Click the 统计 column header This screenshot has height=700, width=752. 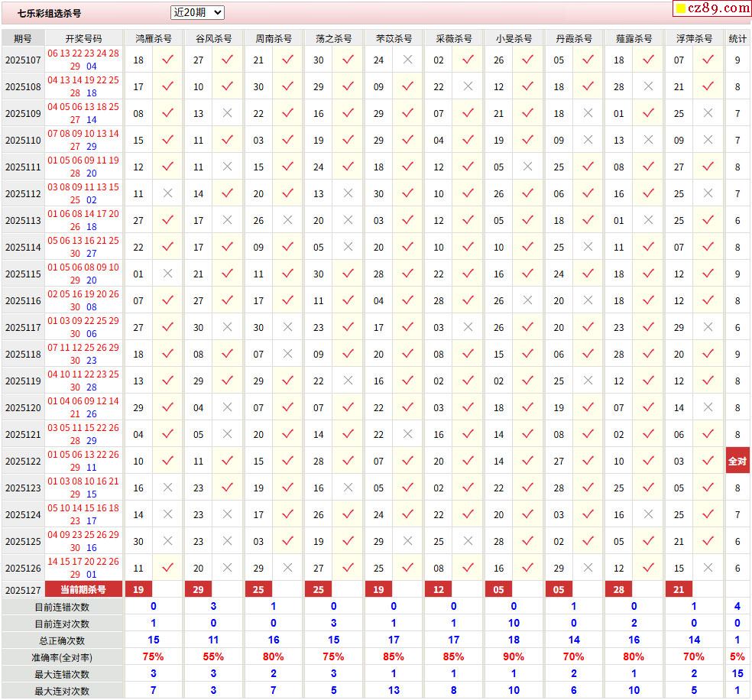tap(737, 38)
